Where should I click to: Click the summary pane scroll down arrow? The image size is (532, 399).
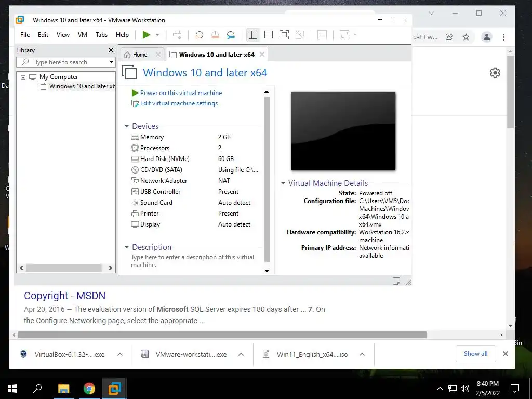pyautogui.click(x=267, y=270)
